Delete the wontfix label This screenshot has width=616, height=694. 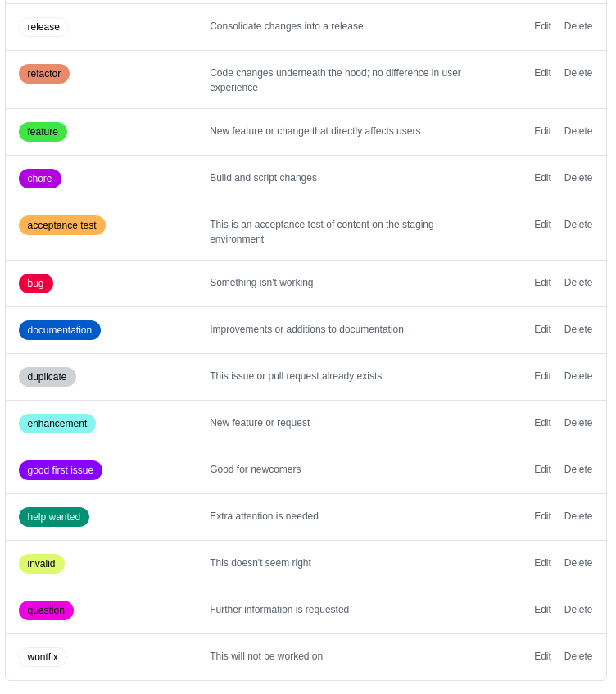click(x=578, y=656)
